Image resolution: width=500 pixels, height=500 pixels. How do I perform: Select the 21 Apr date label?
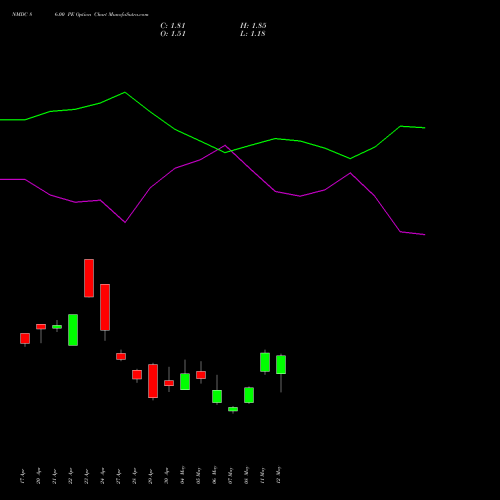55,476
